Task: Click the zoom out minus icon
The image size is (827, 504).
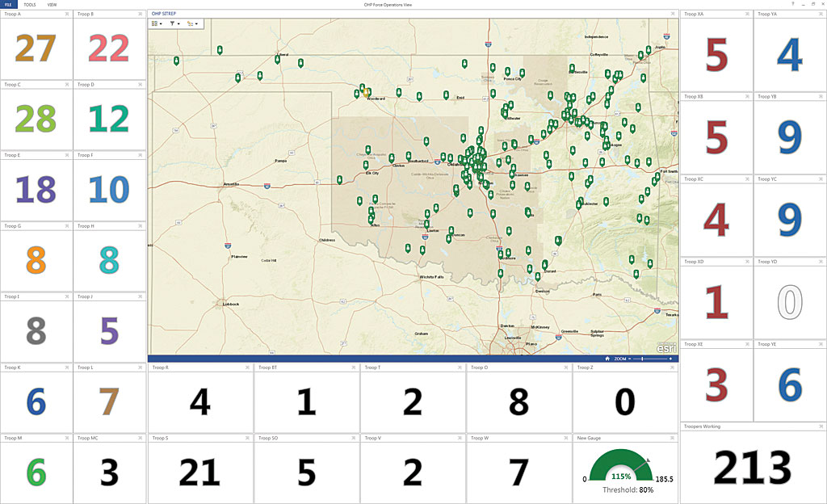Action: [629, 359]
